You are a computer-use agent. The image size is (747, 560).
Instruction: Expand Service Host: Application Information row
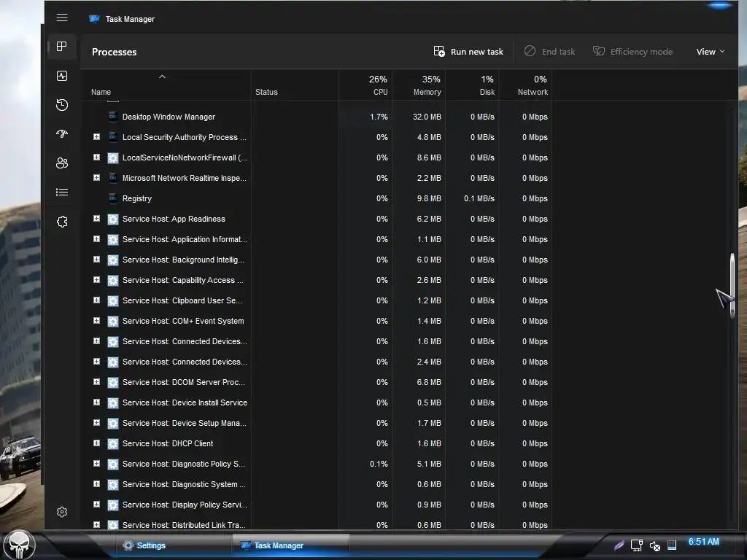[97, 239]
